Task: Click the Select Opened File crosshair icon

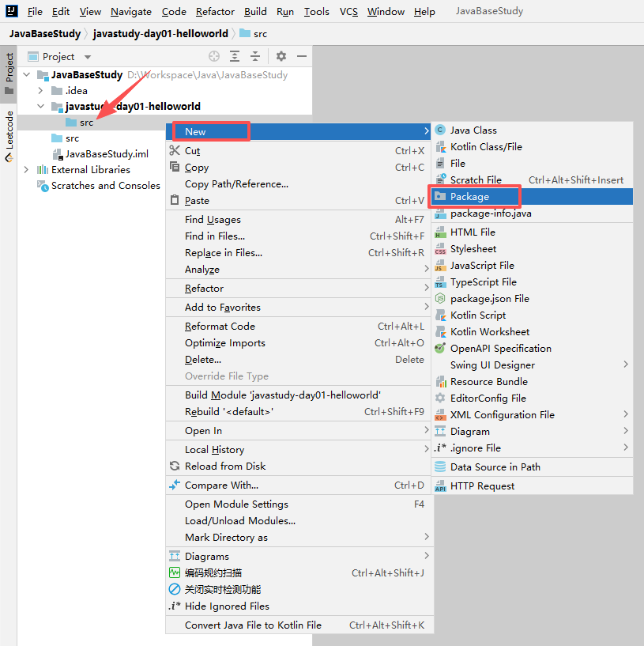Action: pyautogui.click(x=213, y=56)
